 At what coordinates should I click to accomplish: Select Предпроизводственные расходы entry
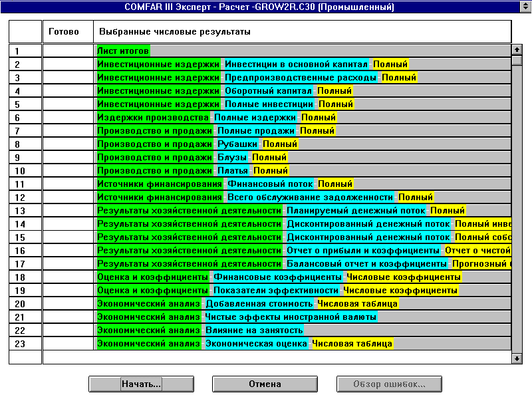(x=301, y=77)
